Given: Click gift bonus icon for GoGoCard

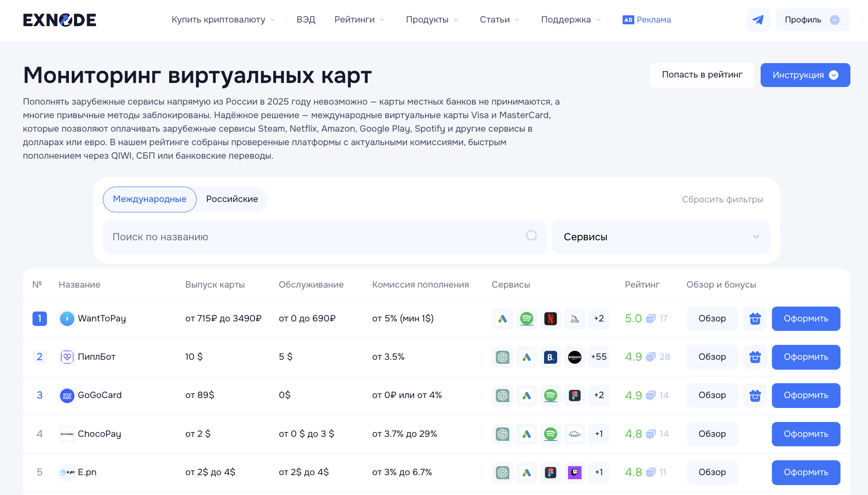Looking at the screenshot, I should (755, 395).
